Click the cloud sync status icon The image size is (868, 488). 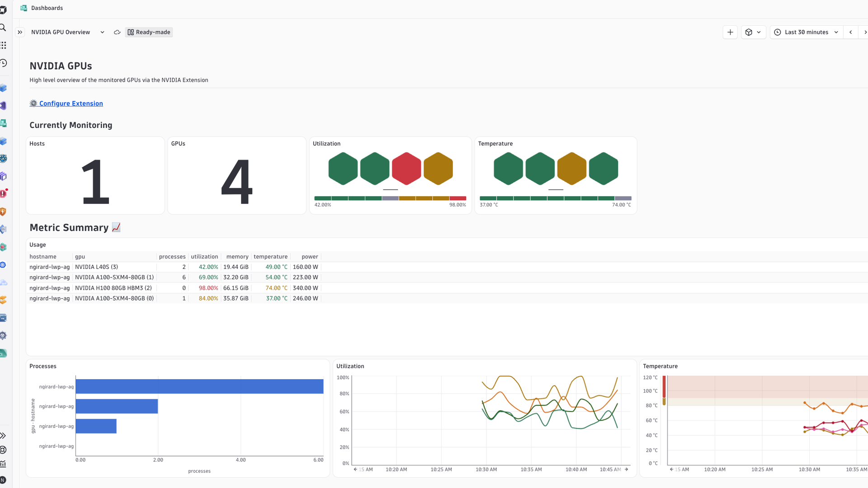117,32
